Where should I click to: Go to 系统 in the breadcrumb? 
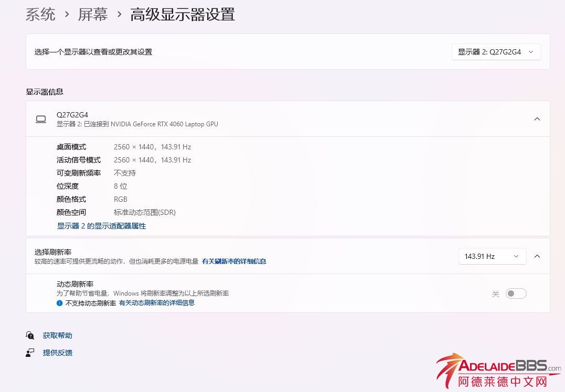[x=40, y=14]
